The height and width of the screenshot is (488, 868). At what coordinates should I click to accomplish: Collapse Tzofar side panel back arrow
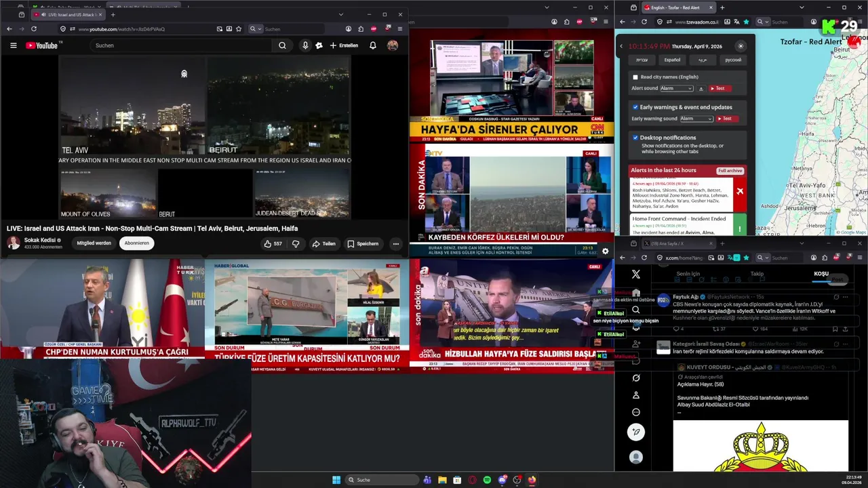(621, 46)
